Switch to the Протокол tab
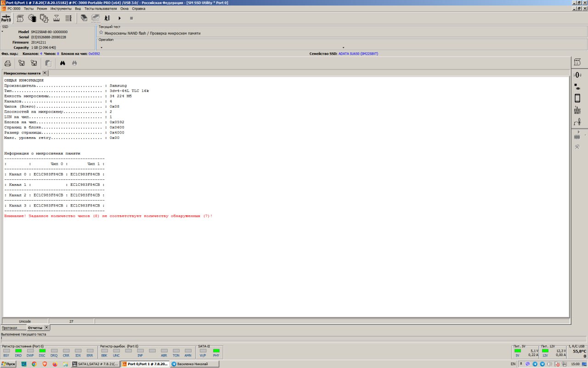This screenshot has height=368, width=588. [x=10, y=328]
